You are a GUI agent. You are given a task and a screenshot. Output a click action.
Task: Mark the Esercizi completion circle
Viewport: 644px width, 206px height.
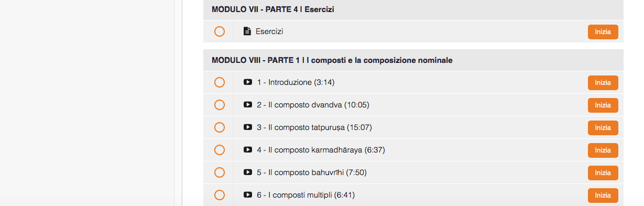pyautogui.click(x=220, y=32)
